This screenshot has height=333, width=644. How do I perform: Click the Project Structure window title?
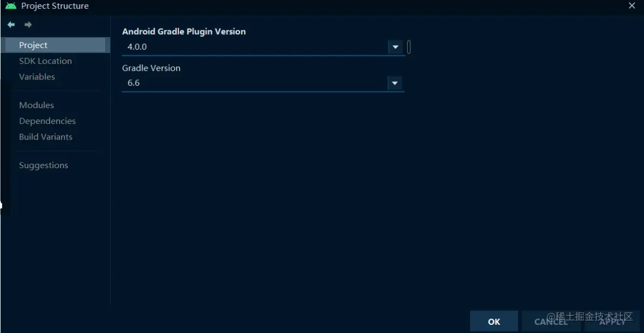[55, 6]
